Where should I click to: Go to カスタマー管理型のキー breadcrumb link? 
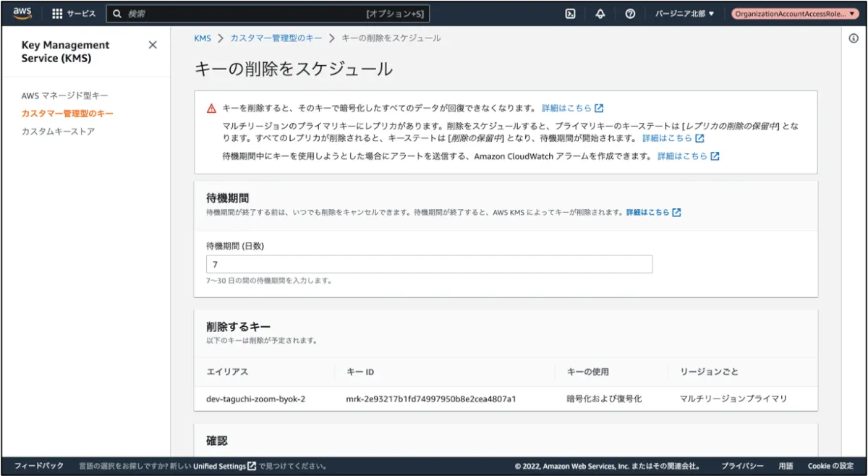click(x=275, y=38)
